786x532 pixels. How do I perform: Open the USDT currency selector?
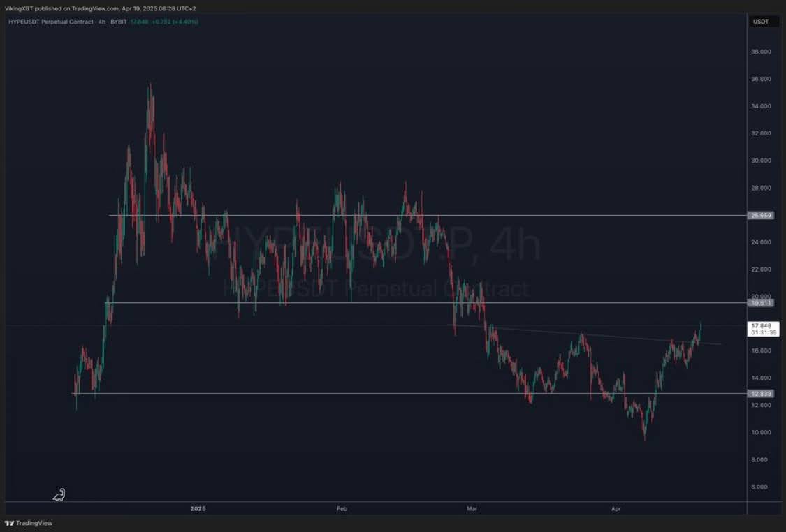tap(760, 22)
